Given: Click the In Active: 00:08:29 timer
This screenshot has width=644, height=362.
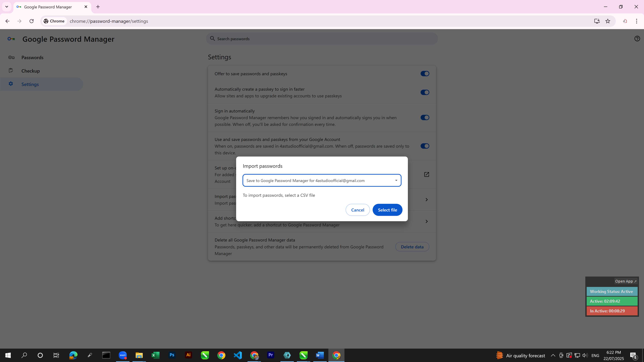Looking at the screenshot, I should [612, 311].
